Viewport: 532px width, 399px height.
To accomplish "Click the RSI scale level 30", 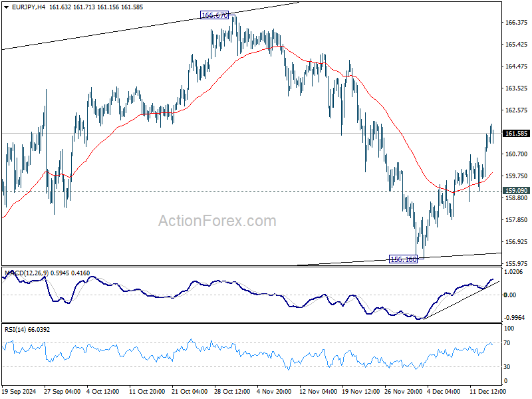I will coord(507,367).
